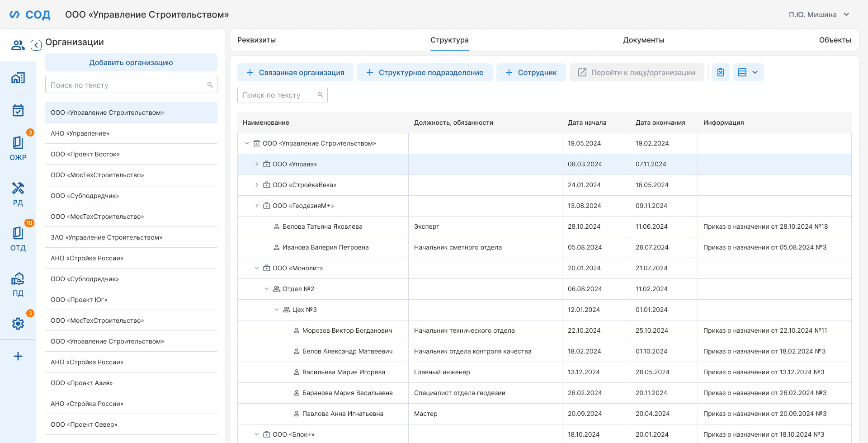Viewport: 868px width, 443px height.
Task: Click search icon in structure search
Action: pos(320,95)
